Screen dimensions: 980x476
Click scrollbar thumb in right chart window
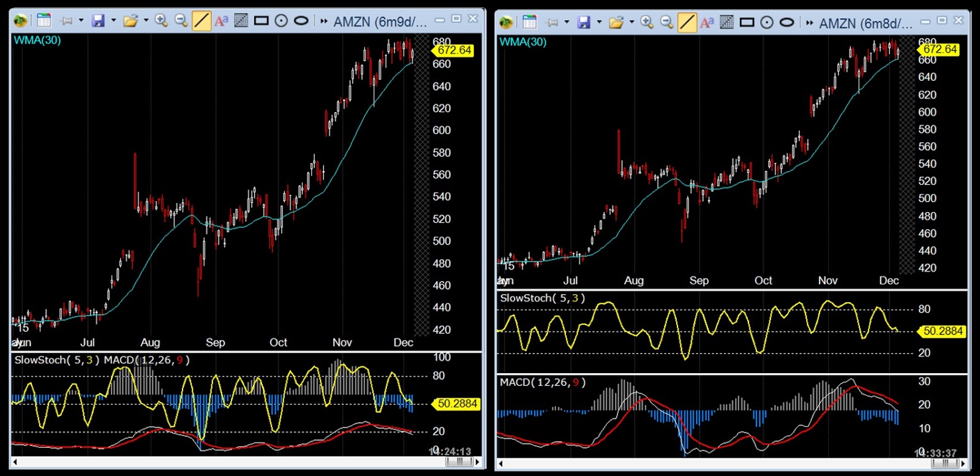click(944, 464)
